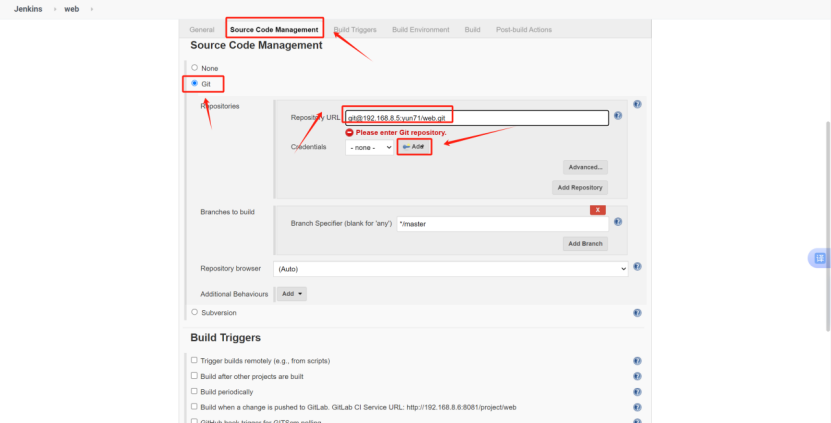Click the Add Repository button
This screenshot has width=831, height=423.
[x=580, y=188]
